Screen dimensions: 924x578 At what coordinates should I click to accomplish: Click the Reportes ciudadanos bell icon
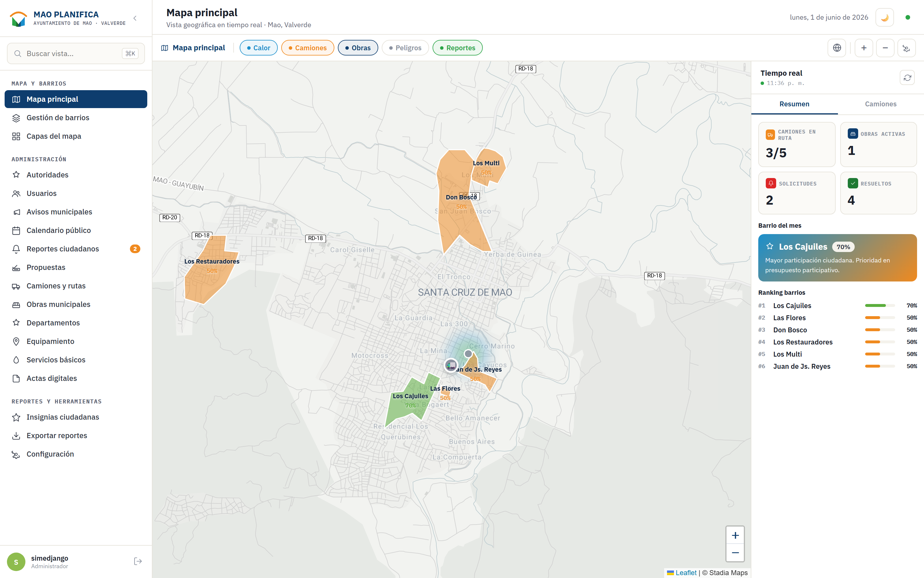16,249
